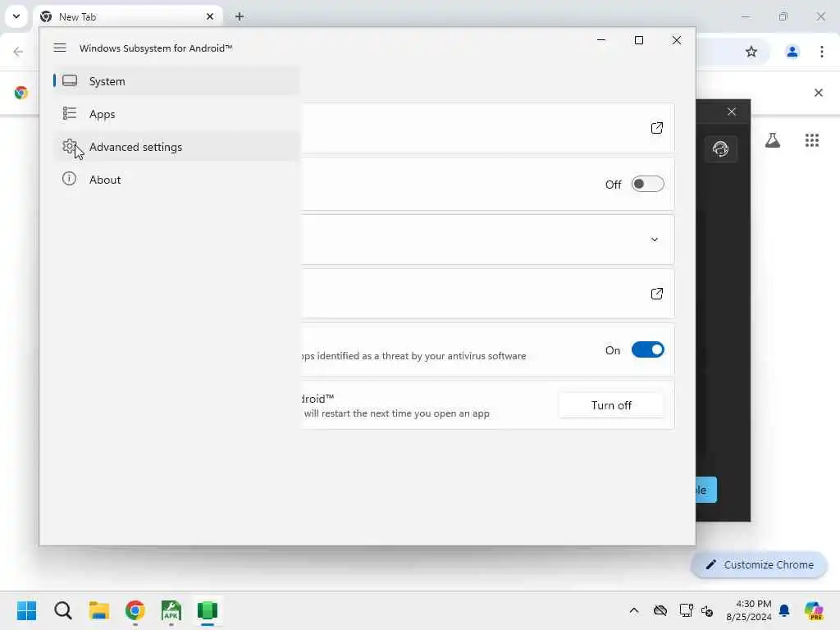Viewport: 840px width, 630px height.
Task: Open the first external link icon
Action: 657,127
